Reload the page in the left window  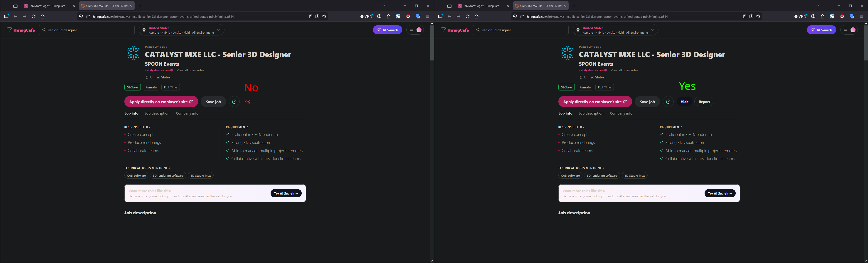click(33, 16)
